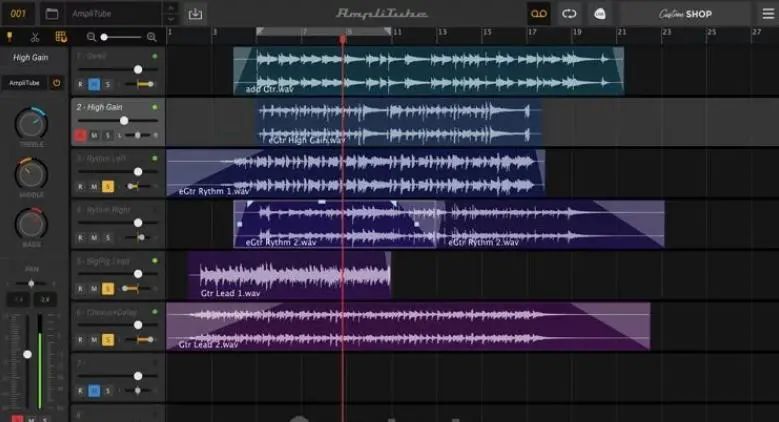Mute track 2 High Gain

(x=94, y=135)
